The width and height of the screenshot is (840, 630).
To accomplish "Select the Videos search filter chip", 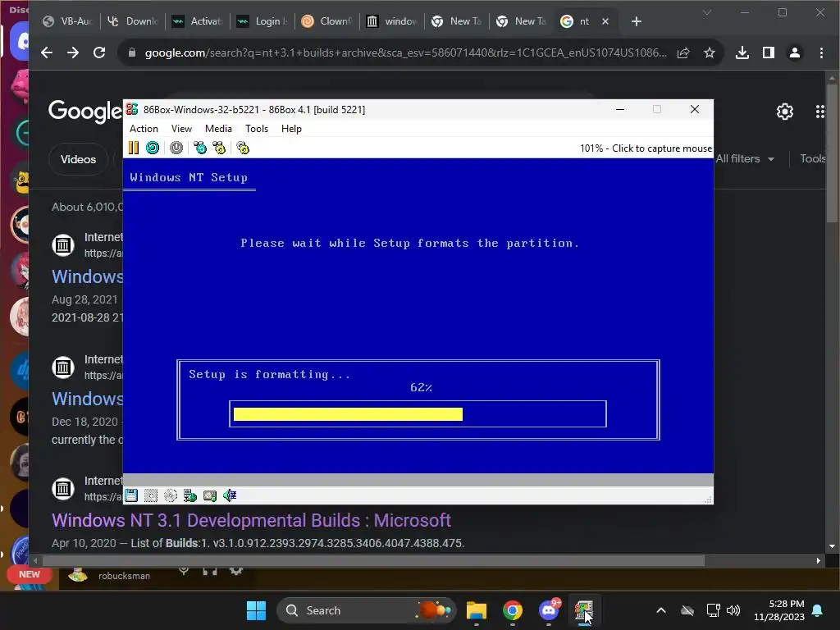I will coord(78,159).
